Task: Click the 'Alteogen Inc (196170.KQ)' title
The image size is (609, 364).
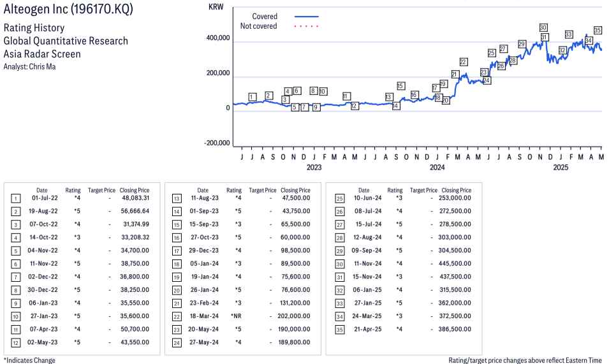Action: (68, 8)
